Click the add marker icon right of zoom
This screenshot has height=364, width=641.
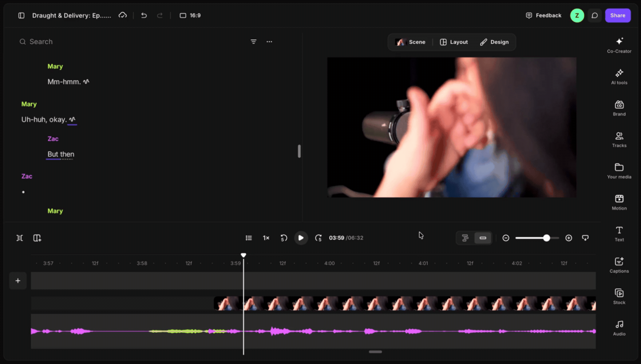point(585,238)
